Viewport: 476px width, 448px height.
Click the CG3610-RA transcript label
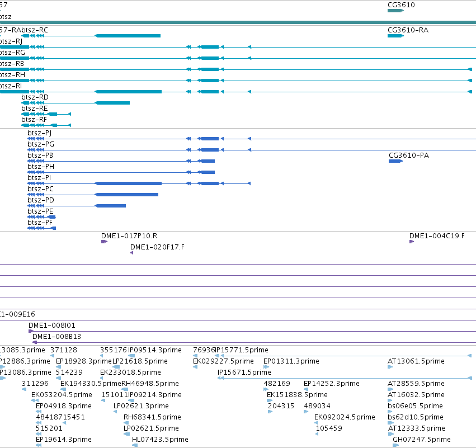(x=408, y=30)
